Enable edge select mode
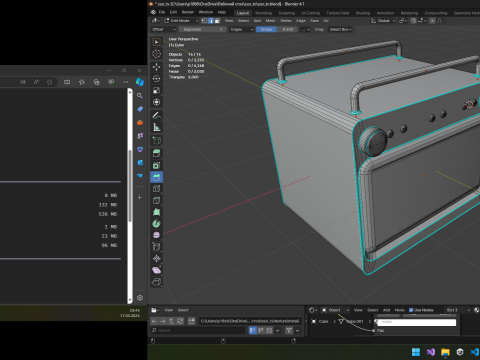 coord(211,21)
